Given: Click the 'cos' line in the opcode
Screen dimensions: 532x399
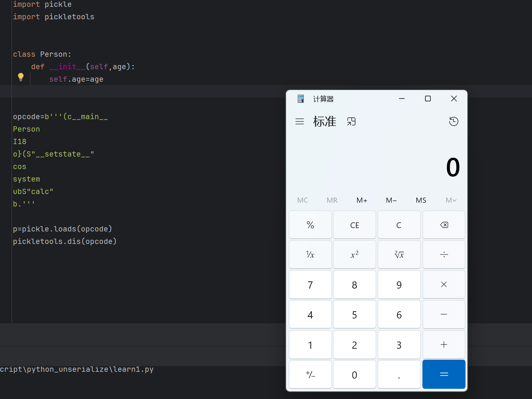Looking at the screenshot, I should point(20,166).
